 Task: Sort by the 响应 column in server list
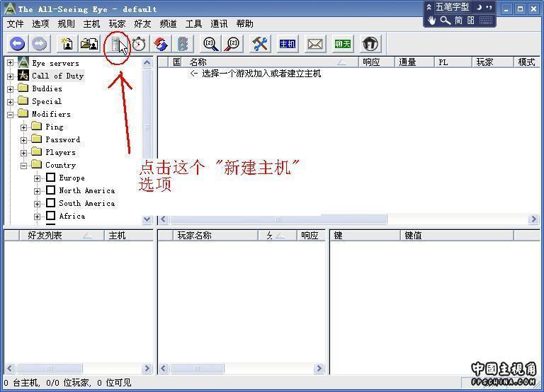[376, 62]
